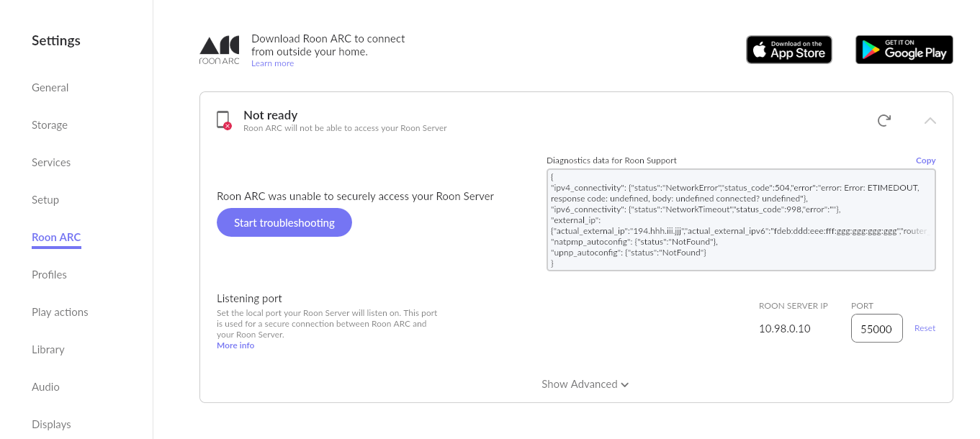Open the More info link for listening port
980x439 pixels.
pos(235,345)
